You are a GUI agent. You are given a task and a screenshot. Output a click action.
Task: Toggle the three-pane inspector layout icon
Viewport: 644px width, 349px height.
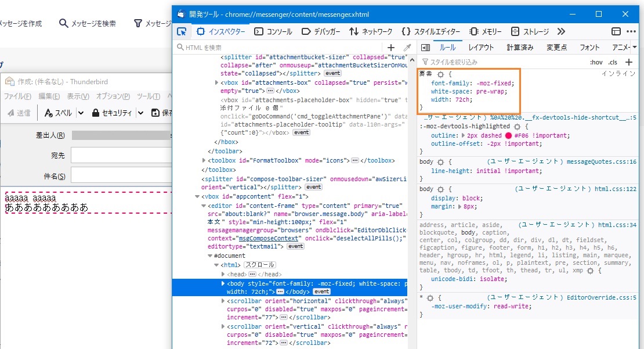coord(425,48)
